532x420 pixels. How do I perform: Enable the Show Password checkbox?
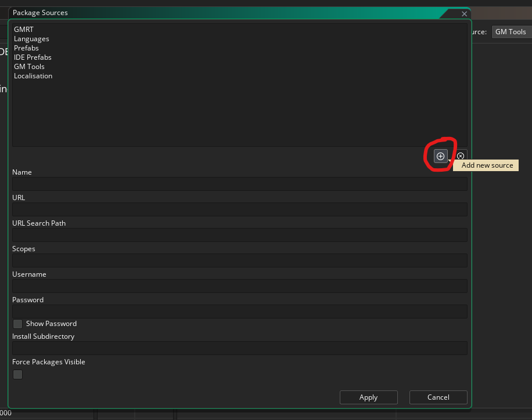17,324
